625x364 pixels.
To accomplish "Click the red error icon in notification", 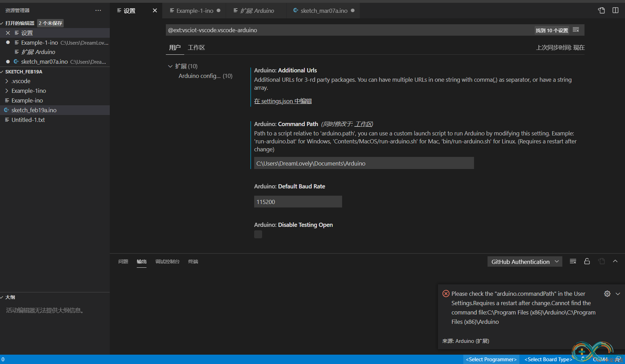I will tap(446, 294).
